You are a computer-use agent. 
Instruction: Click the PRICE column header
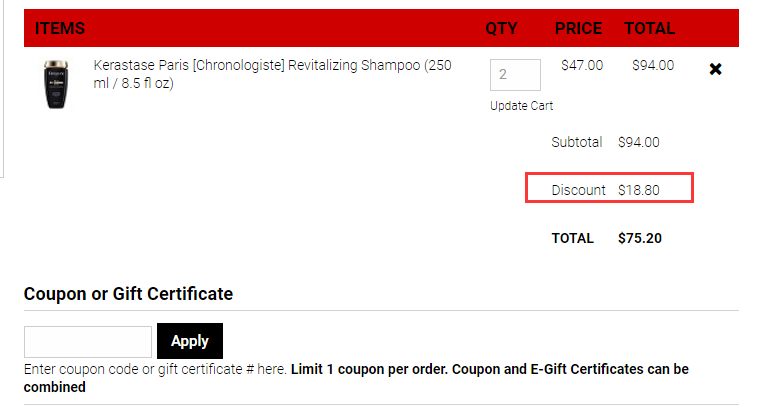tap(579, 28)
